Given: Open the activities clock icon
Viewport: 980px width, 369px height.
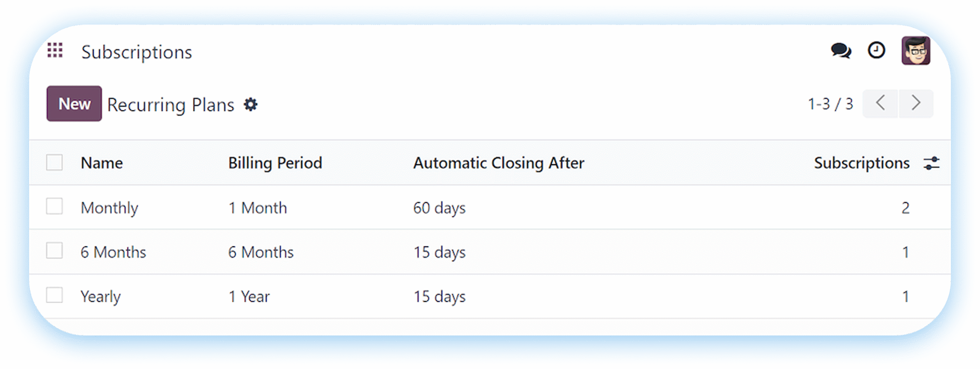Looking at the screenshot, I should [x=876, y=51].
